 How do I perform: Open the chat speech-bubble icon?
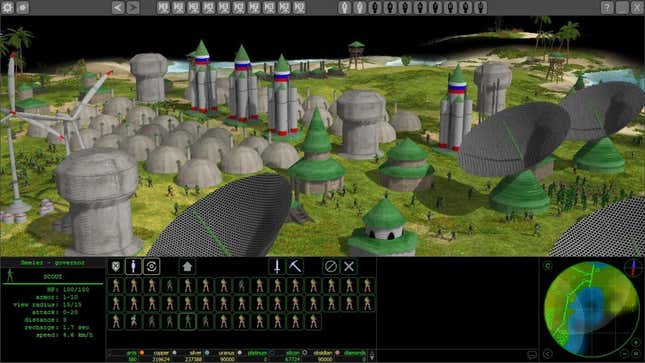[x=532, y=354]
